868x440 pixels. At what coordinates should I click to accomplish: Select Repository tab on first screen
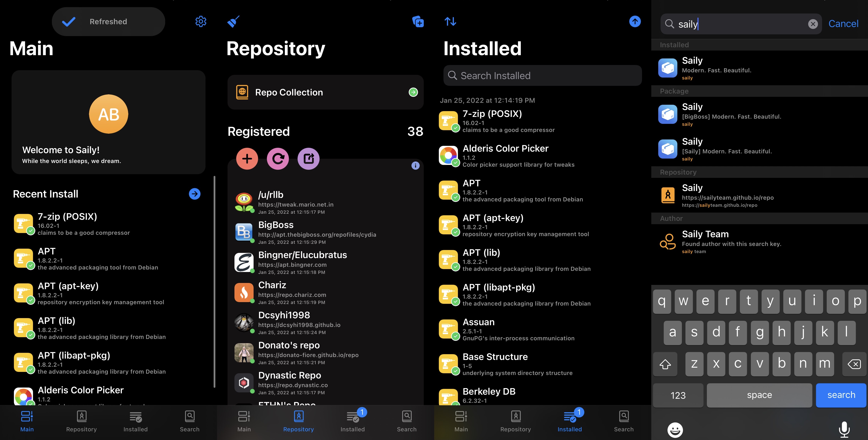click(x=81, y=421)
